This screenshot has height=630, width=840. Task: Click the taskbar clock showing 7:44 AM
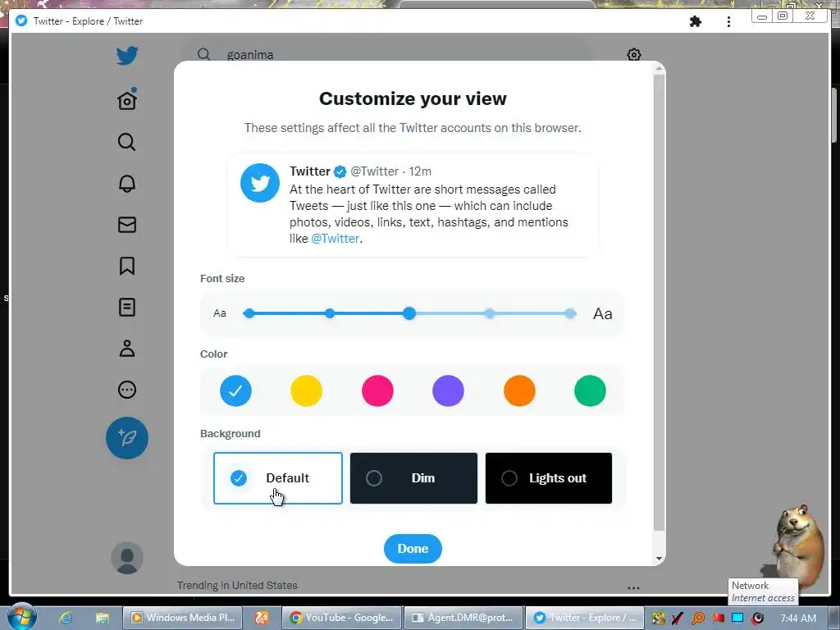(x=798, y=618)
